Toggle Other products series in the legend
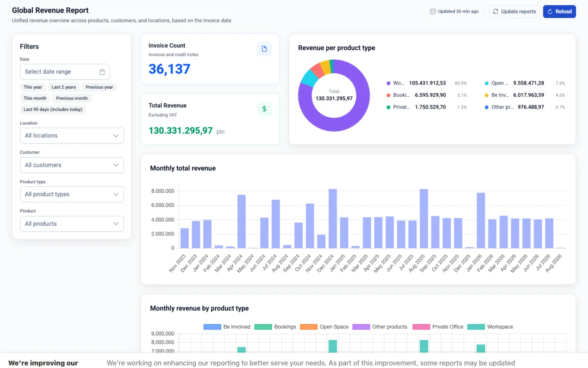588x368 pixels. coord(380,327)
